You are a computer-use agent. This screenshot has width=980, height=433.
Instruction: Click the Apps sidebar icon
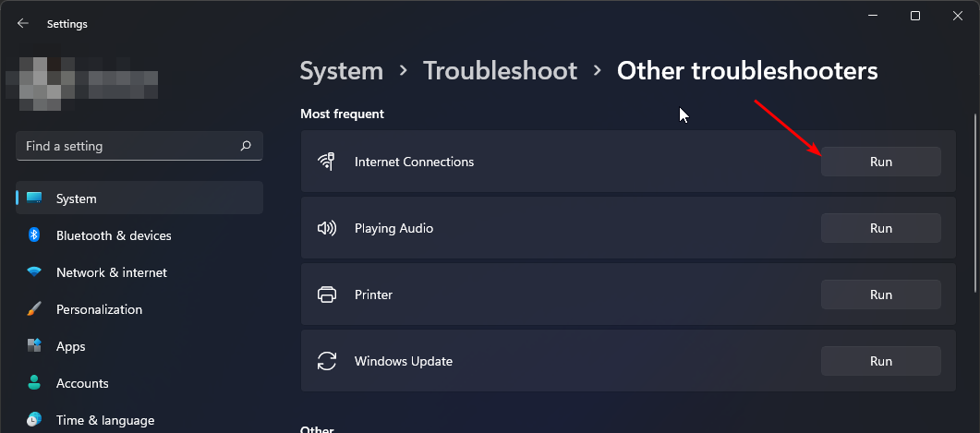click(34, 346)
